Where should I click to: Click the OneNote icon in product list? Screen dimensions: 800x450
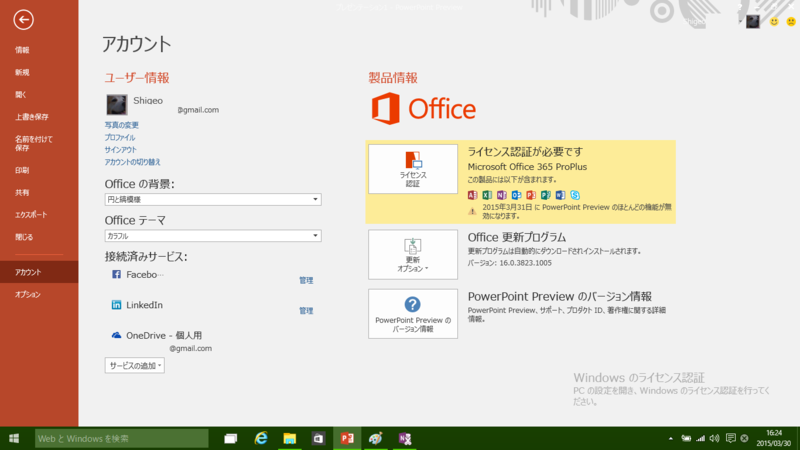[502, 195]
